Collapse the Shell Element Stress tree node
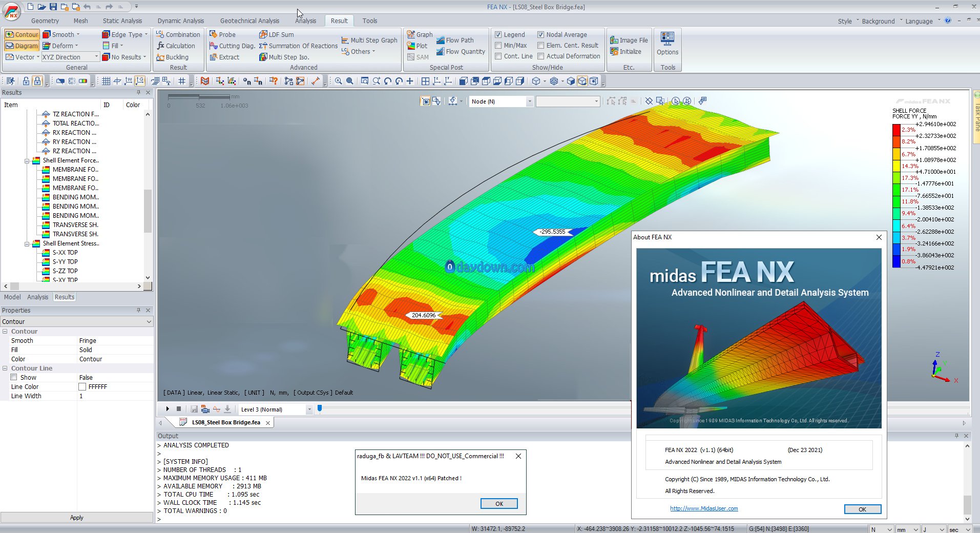 [27, 243]
